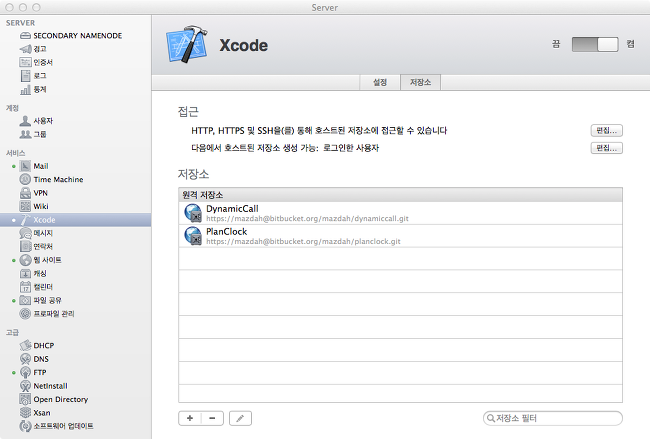Click PlanClock repository globe icon
Screen dimensions: 650x439
pos(193,236)
